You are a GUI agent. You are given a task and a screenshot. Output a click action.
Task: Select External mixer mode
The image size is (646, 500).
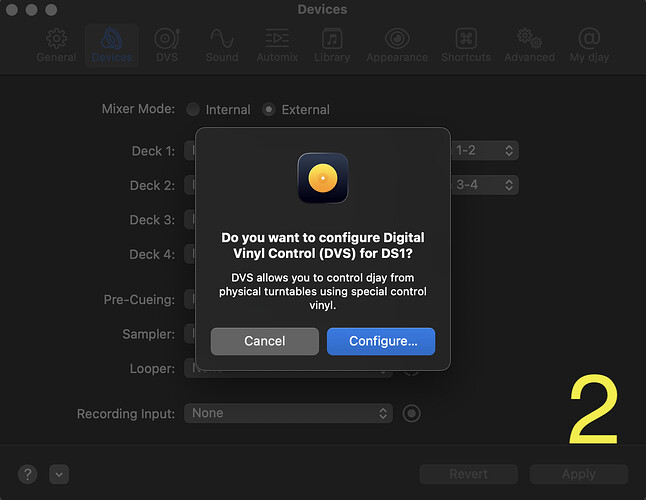pyautogui.click(x=268, y=109)
